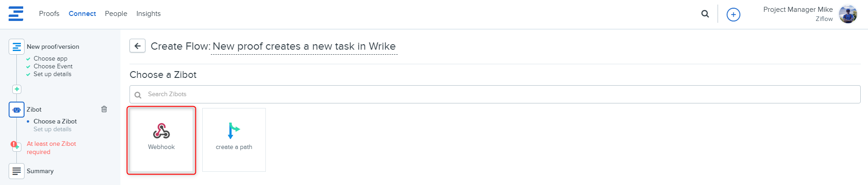The image size is (868, 185).
Task: Open the Insights page
Action: tap(148, 14)
